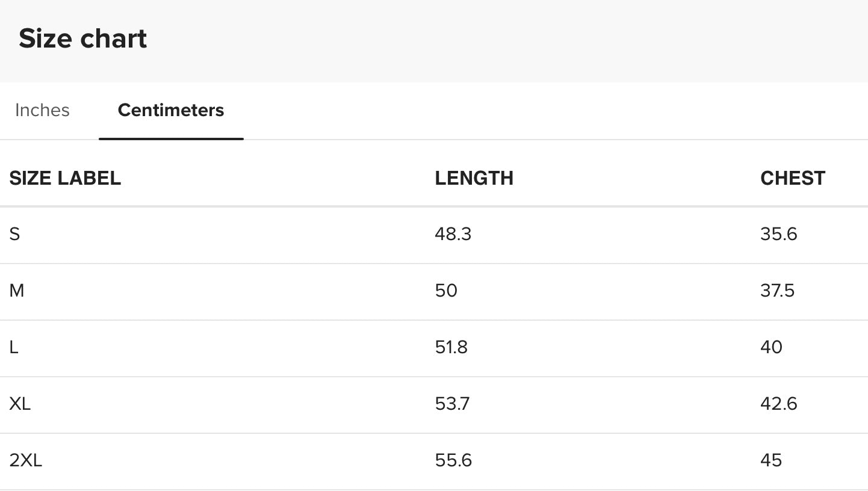Click the 48.3 length value for S
Image resolution: width=868 pixels, height=491 pixels.
[x=453, y=234]
